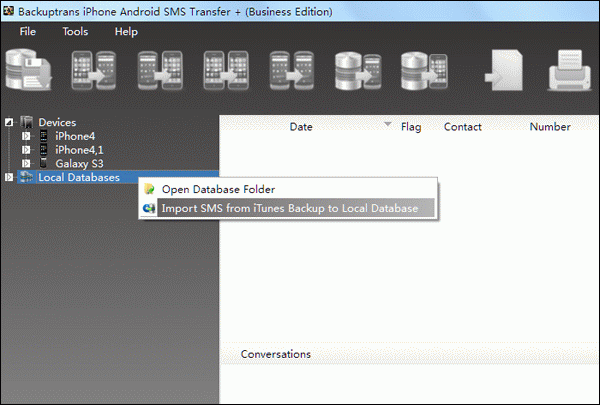Click the icon beside Import SMS from iTunes
This screenshot has width=600, height=405.
tap(149, 208)
